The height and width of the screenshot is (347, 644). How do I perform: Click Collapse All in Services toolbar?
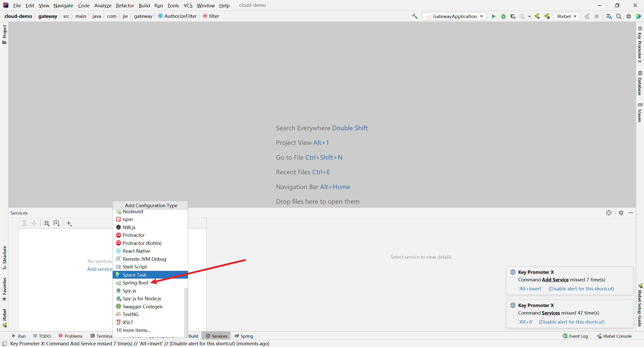click(x=34, y=223)
